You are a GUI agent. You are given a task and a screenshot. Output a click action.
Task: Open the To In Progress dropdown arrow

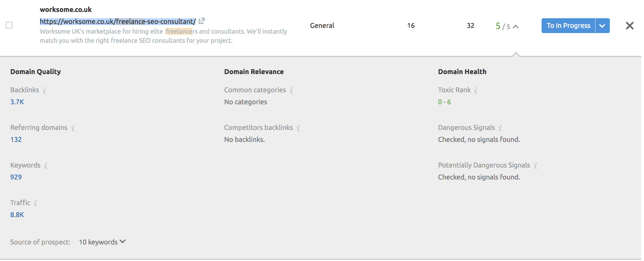coord(602,26)
